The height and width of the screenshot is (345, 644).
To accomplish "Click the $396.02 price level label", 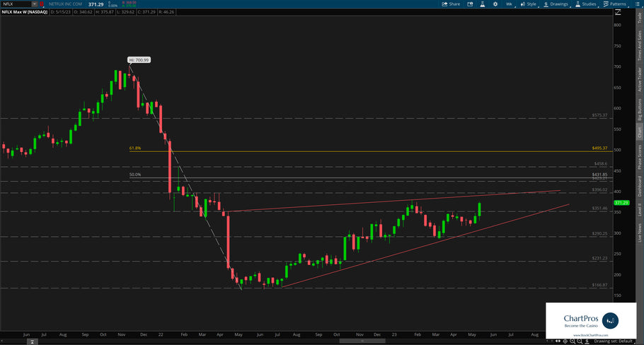I will click(599, 190).
